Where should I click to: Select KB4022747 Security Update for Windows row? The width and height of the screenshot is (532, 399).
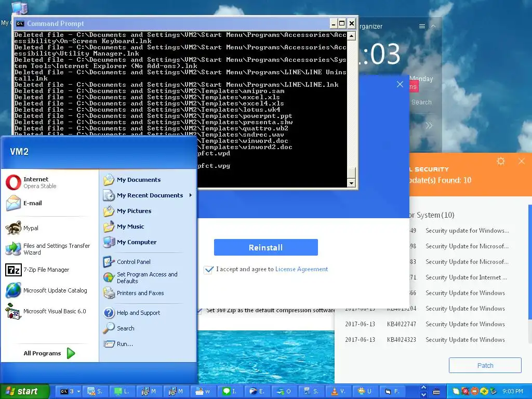pos(425,324)
